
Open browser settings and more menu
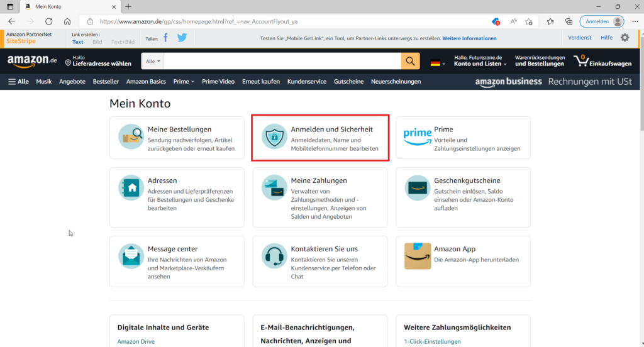[x=635, y=21]
